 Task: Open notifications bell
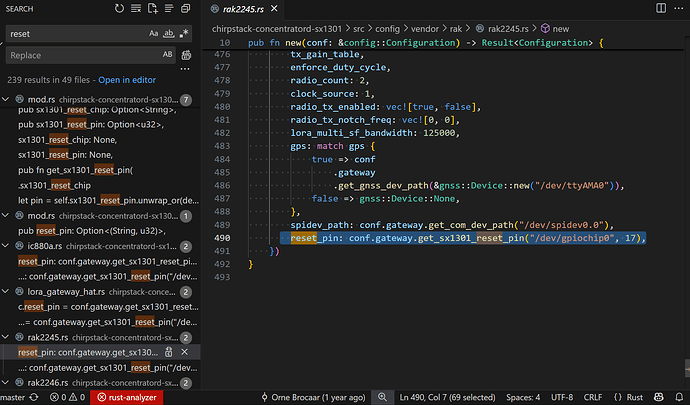click(679, 397)
